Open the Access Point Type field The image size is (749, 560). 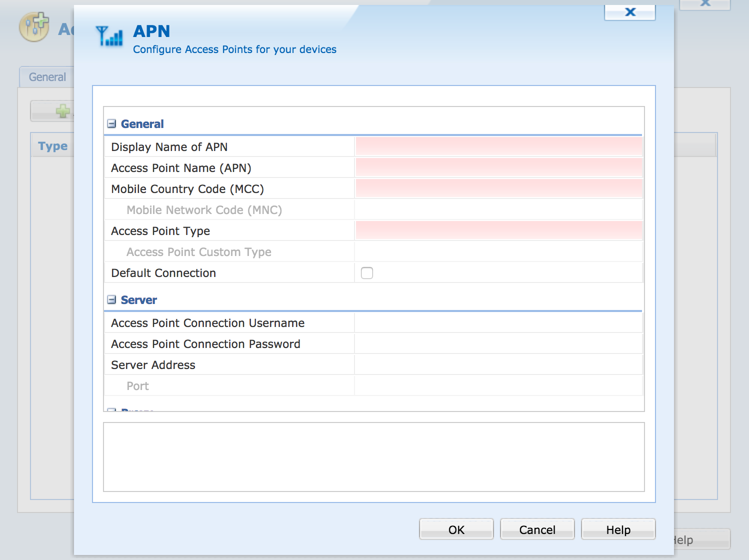(x=498, y=231)
